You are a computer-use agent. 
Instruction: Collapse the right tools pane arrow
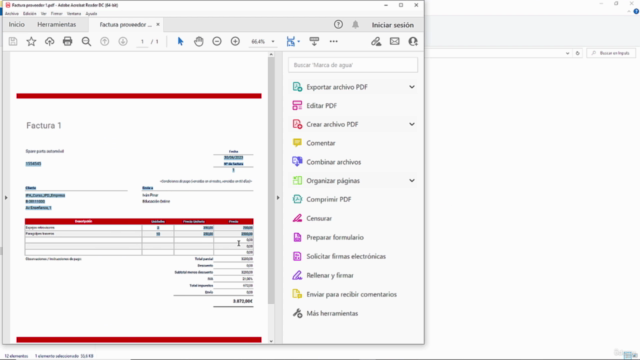coord(278,198)
